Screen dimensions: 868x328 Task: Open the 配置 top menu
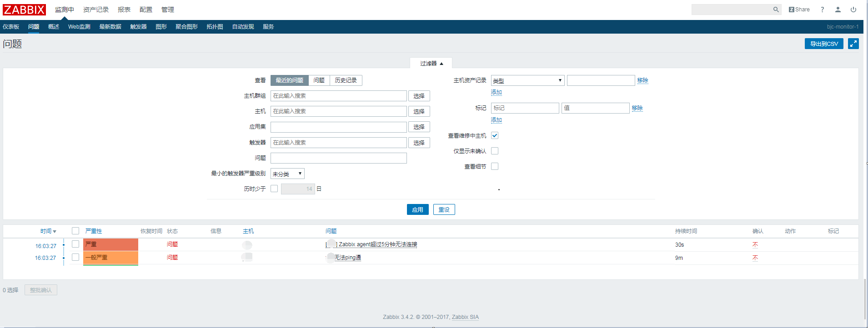click(146, 10)
